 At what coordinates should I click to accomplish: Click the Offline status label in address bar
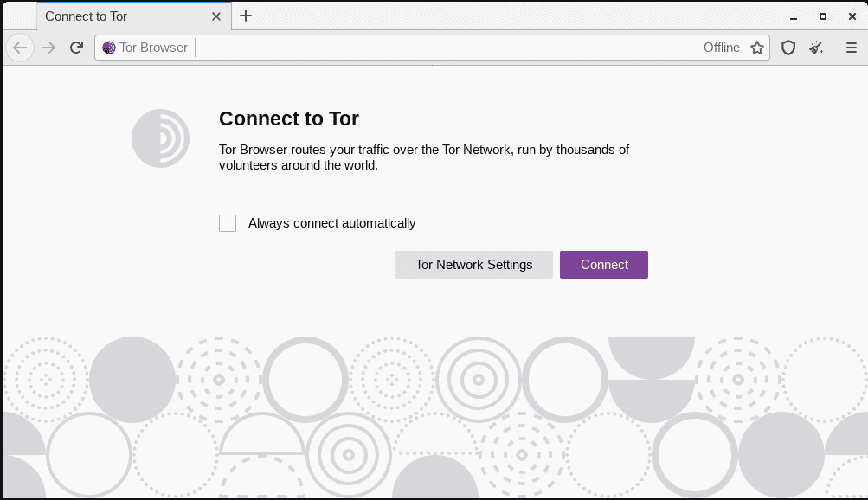(x=721, y=48)
